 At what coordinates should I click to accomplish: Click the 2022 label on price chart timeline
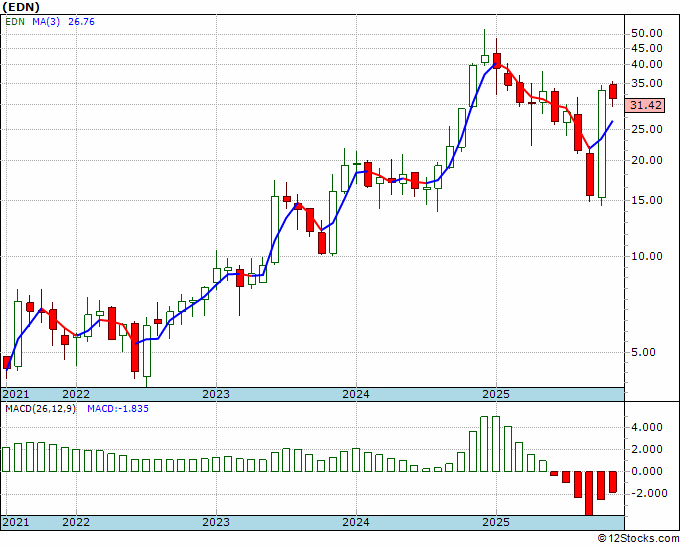[76, 394]
